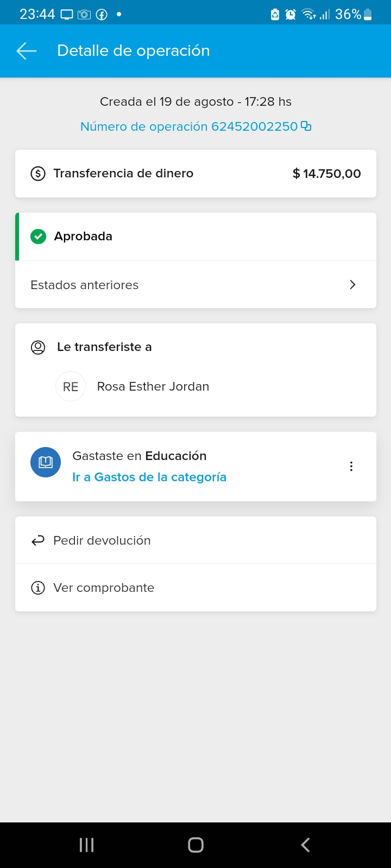The height and width of the screenshot is (868, 391).
Task: Open the three-dot category options menu
Action: pos(351,467)
